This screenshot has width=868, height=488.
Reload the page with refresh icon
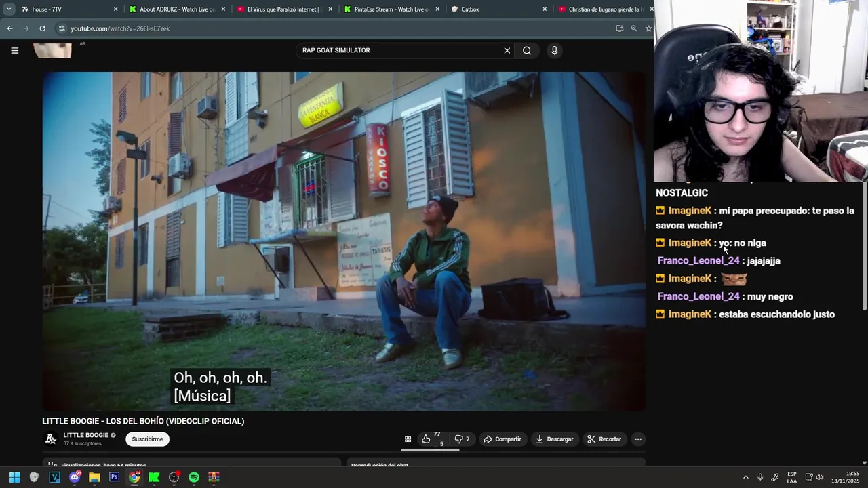tap(42, 28)
